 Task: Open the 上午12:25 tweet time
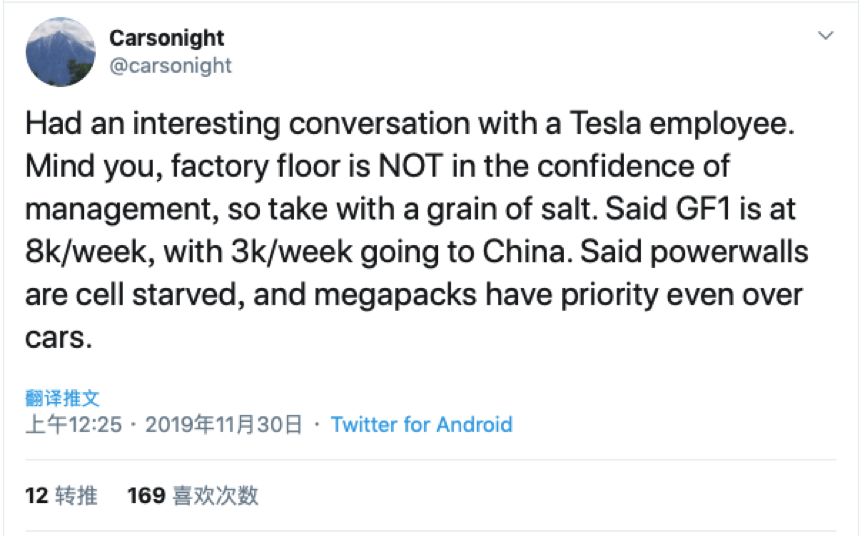[x=73, y=425]
